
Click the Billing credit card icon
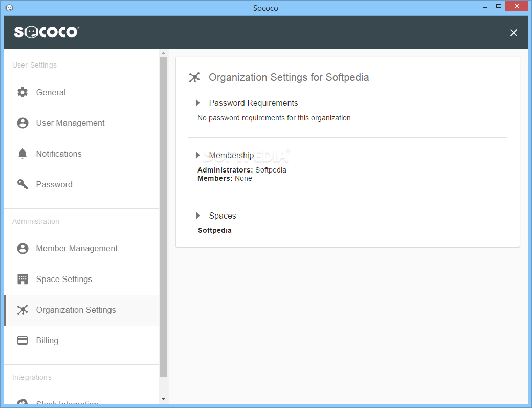tap(23, 340)
